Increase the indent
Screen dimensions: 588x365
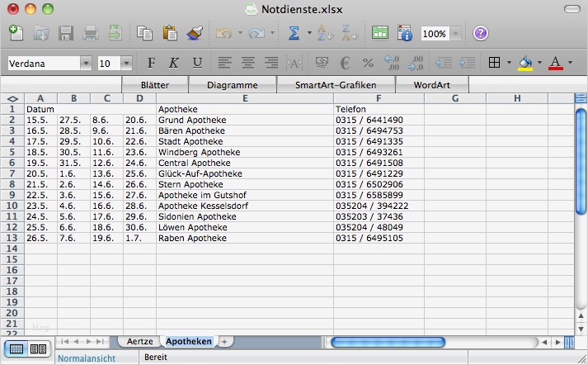(x=467, y=63)
